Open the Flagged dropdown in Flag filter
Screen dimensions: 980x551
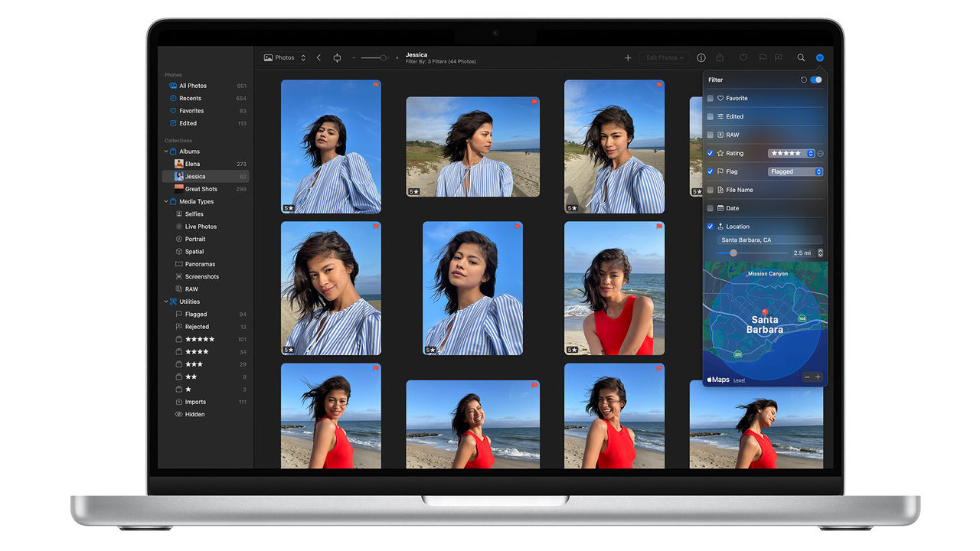(795, 171)
